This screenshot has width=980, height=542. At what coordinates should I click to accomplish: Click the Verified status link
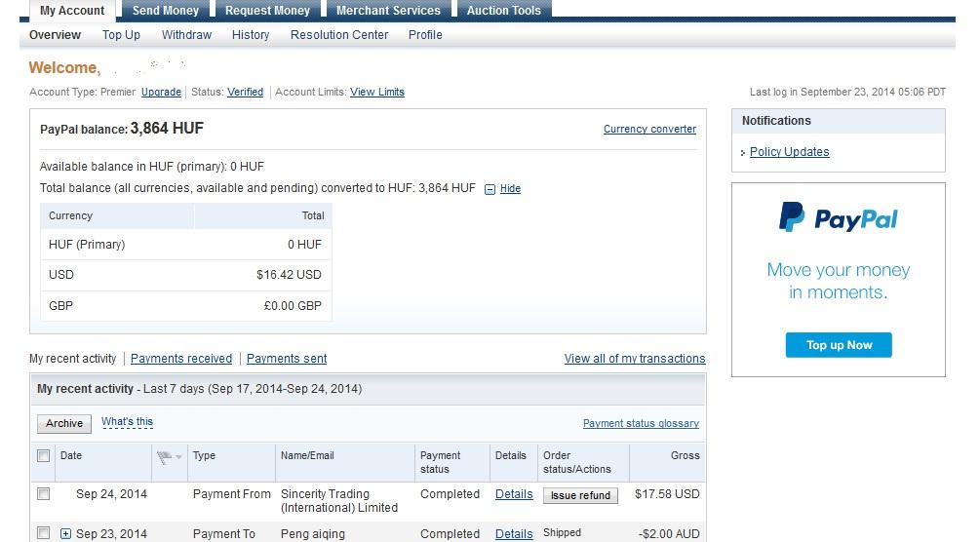click(x=245, y=92)
